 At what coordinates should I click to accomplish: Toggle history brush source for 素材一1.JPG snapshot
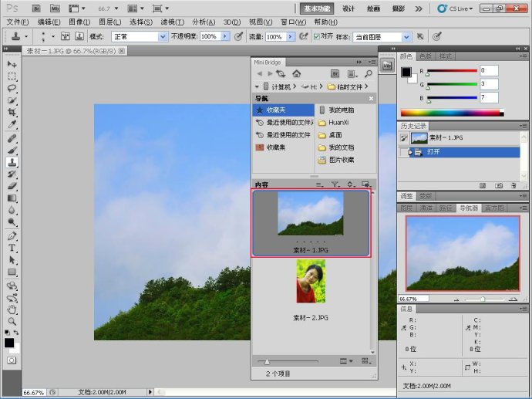pyautogui.click(x=404, y=137)
